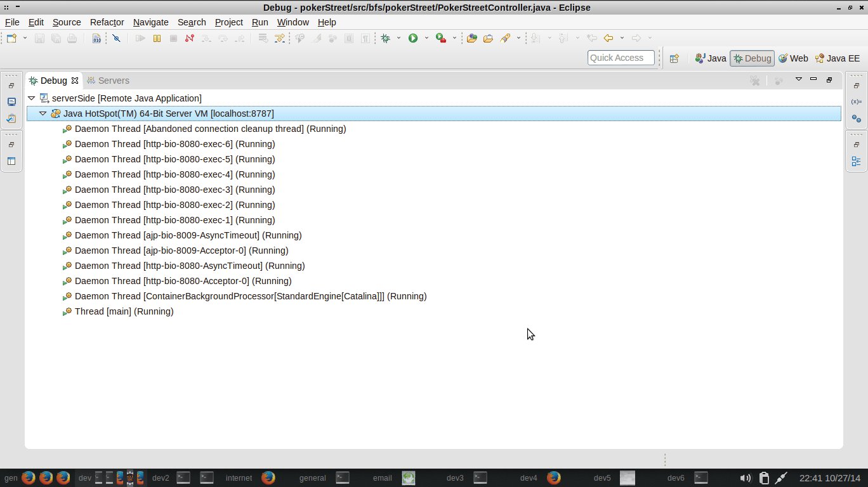
Task: Click the Resume icon in the toolbar
Action: tap(141, 39)
